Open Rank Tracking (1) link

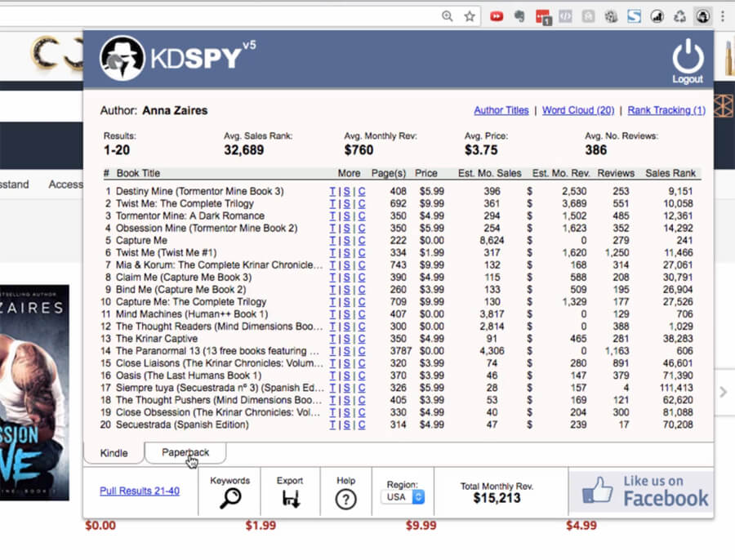(x=666, y=110)
